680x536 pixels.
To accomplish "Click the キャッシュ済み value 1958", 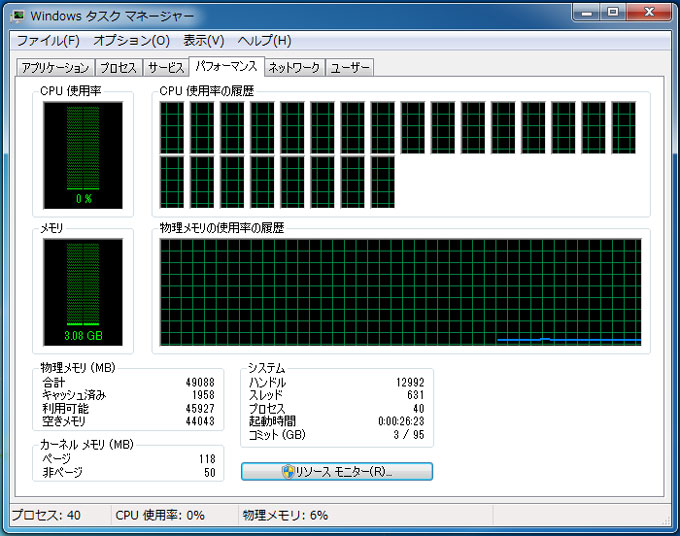I will 203,395.
